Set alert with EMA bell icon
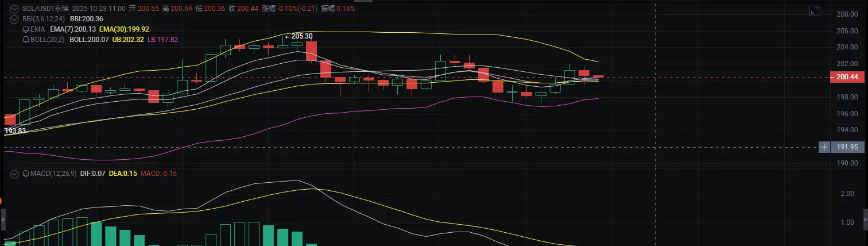The image size is (868, 246). (25, 29)
